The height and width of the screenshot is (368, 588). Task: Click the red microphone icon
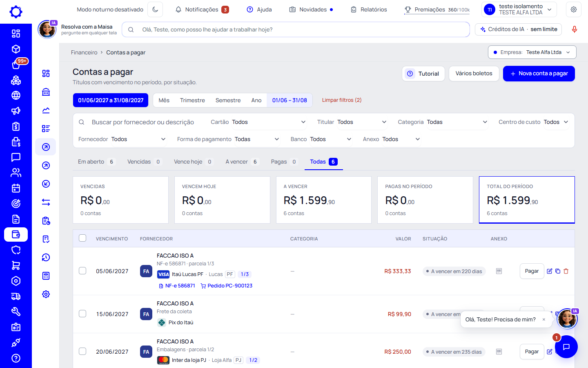click(x=575, y=29)
